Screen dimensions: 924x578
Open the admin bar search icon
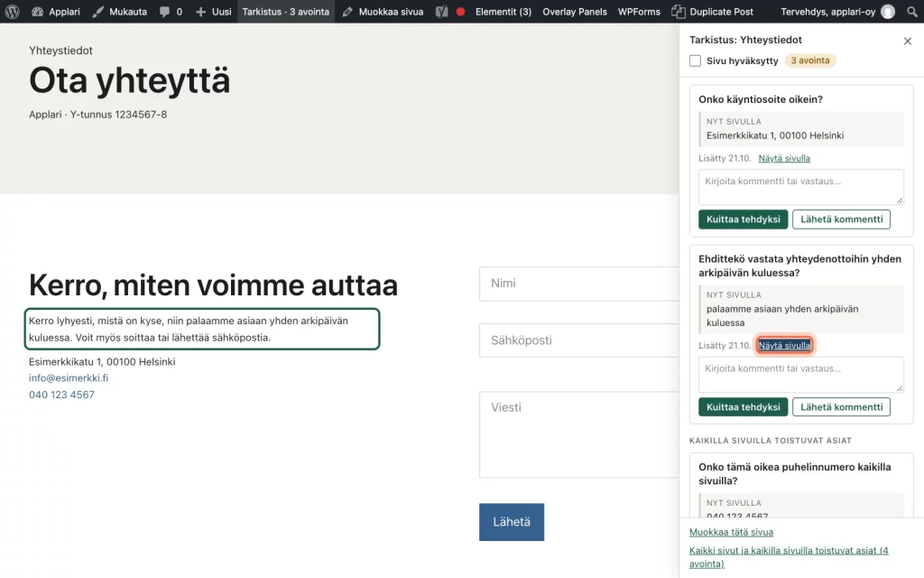pyautogui.click(x=911, y=11)
